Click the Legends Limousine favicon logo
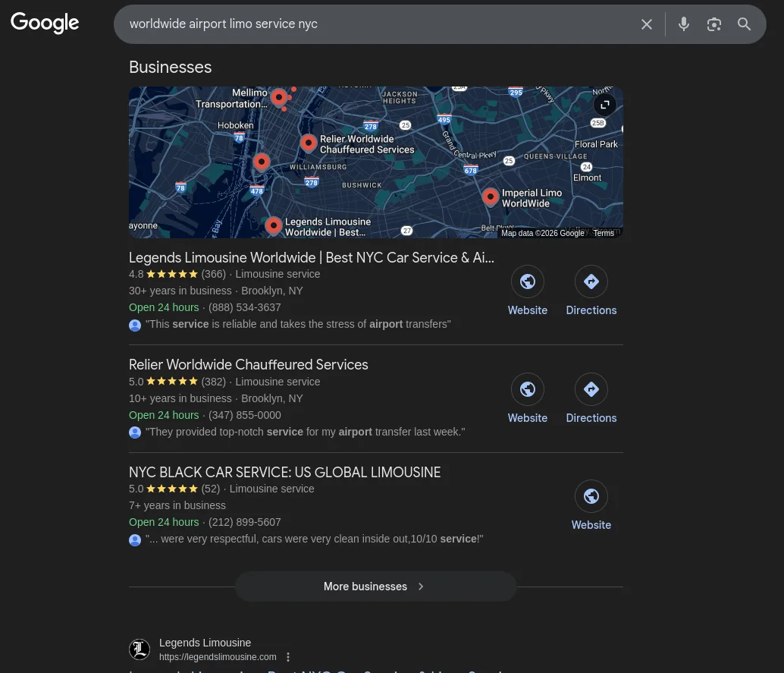Viewport: 784px width, 673px height. tap(140, 649)
